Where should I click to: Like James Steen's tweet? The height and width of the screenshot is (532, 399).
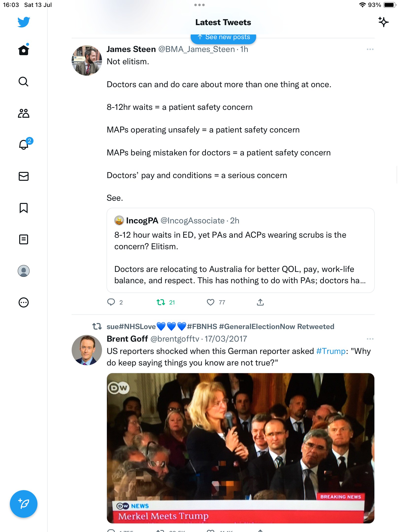(x=211, y=302)
